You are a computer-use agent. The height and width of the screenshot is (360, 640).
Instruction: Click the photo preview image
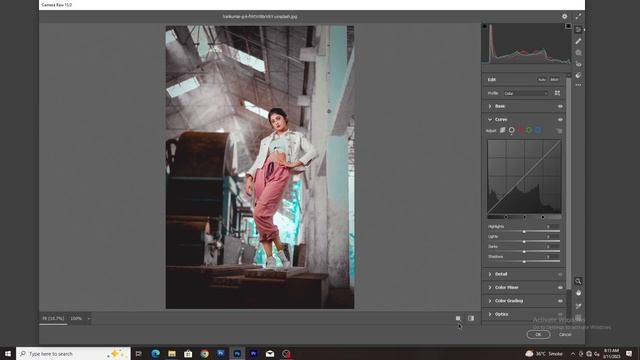[260, 167]
